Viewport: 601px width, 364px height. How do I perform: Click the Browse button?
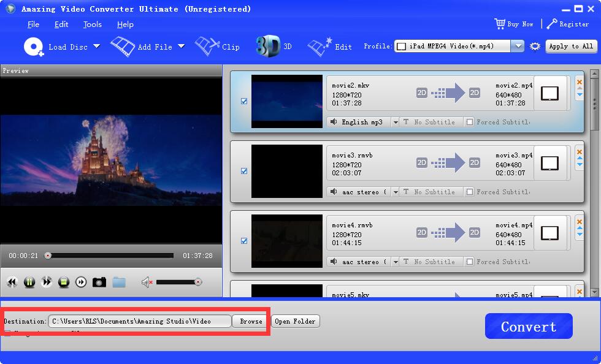(x=251, y=321)
